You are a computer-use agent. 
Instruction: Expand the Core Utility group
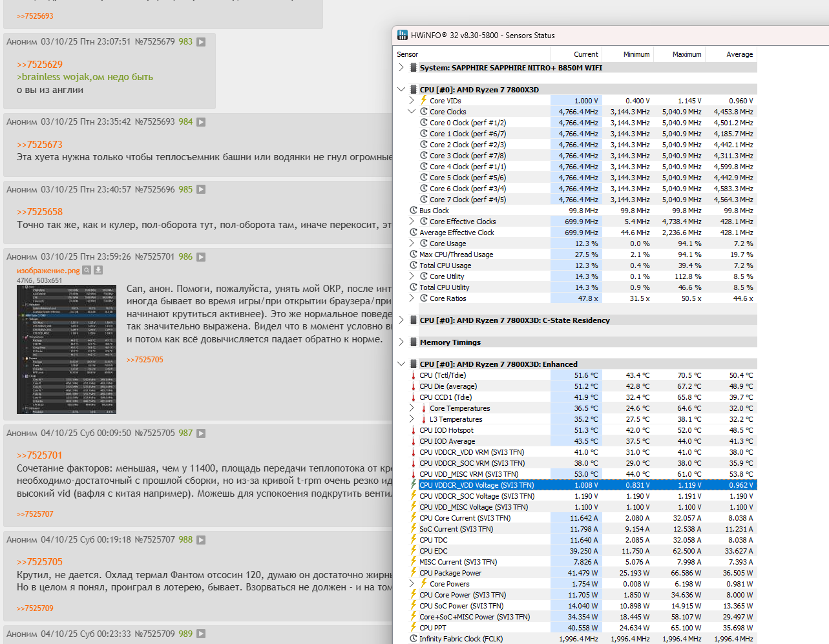412,276
